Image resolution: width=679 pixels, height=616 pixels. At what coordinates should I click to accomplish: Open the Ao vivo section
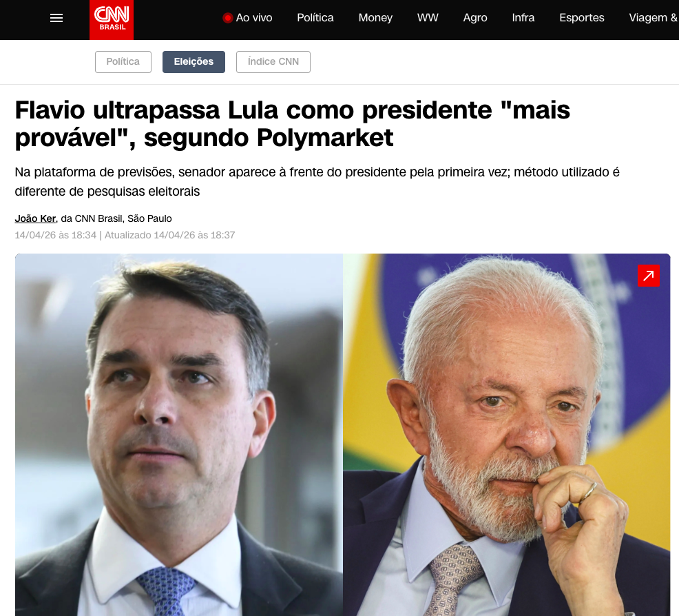click(x=253, y=18)
